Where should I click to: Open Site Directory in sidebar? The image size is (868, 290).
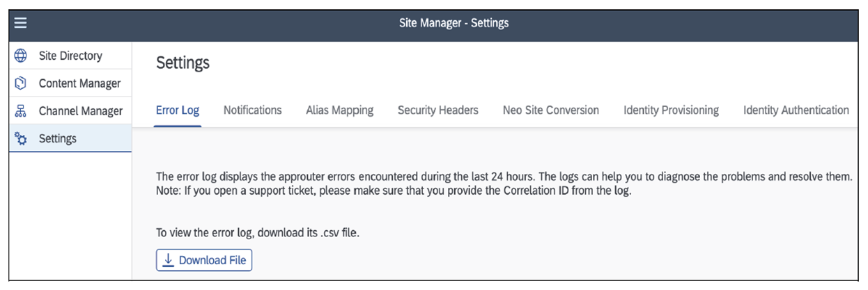(70, 56)
